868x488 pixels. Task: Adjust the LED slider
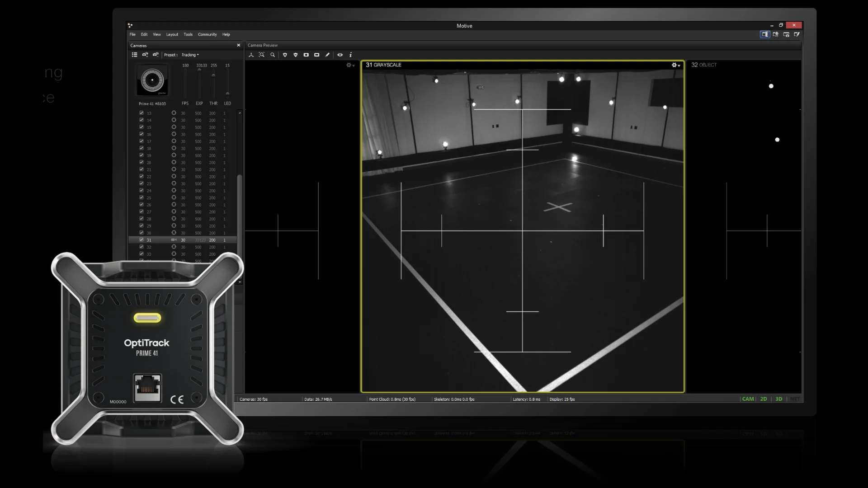pyautogui.click(x=227, y=84)
